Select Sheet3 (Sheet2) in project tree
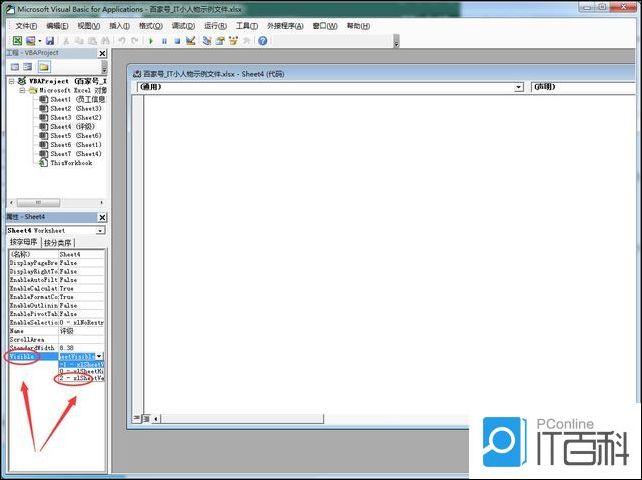Image resolution: width=642 pixels, height=480 pixels. click(x=70, y=118)
